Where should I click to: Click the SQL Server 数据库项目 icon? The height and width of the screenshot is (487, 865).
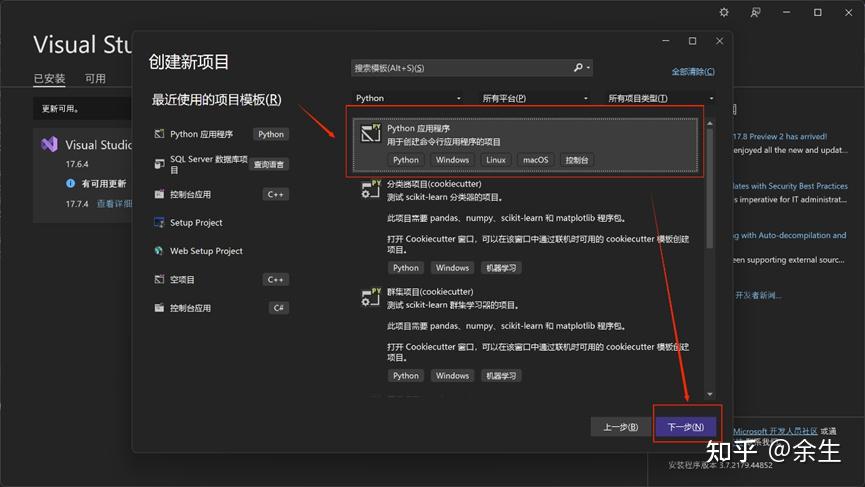(159, 164)
